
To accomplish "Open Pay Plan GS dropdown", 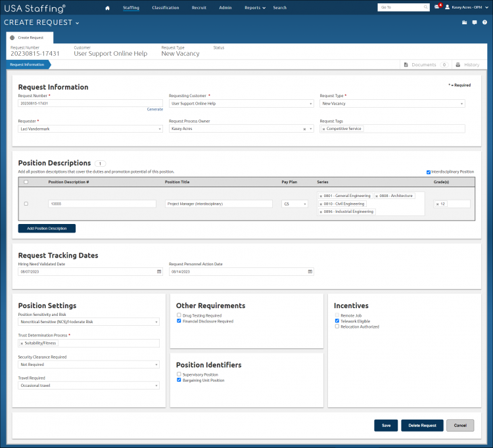I will [294, 204].
